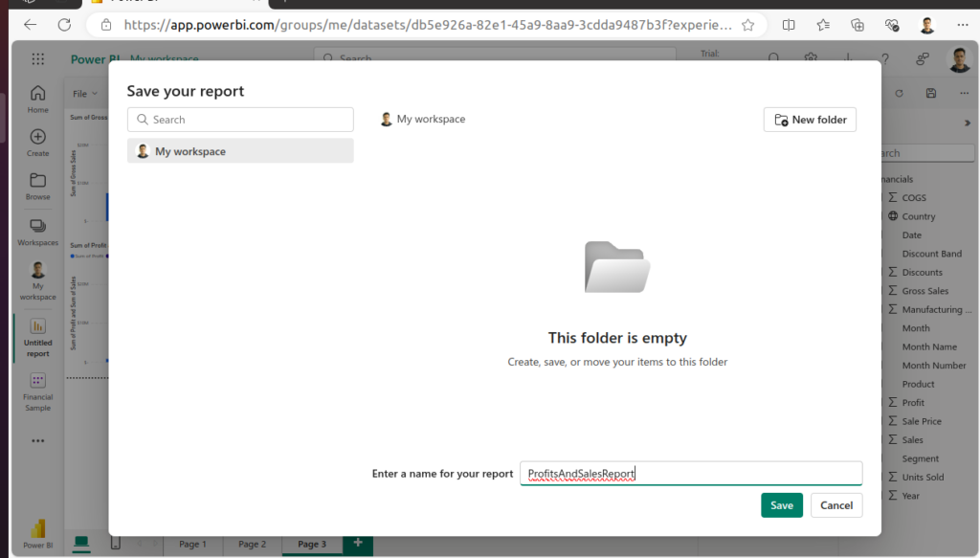Screen dimensions: 980x558
Task: Cancel the save report dialog
Action: tap(835, 505)
